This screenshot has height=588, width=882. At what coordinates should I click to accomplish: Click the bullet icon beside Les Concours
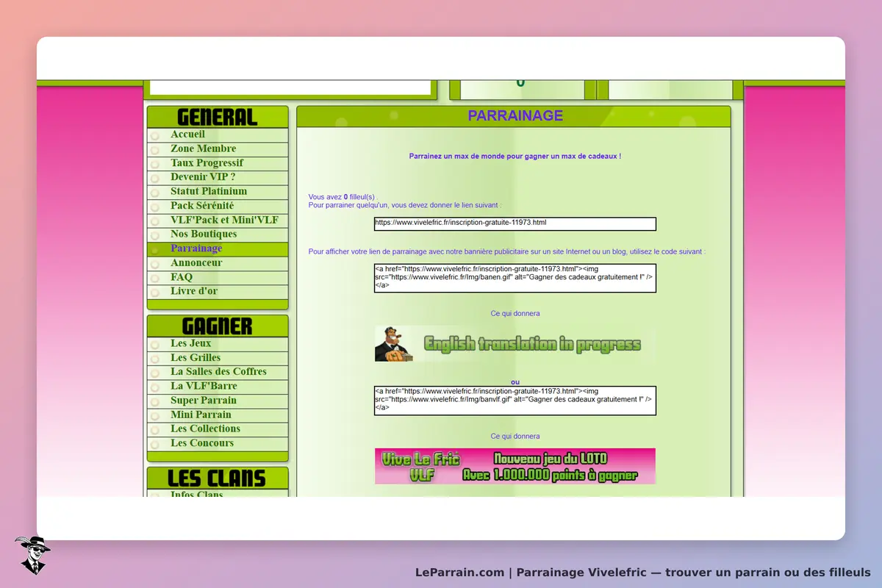[x=155, y=445]
